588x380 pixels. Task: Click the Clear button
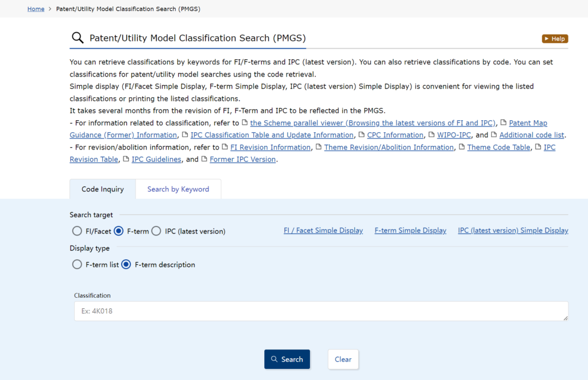pos(343,359)
